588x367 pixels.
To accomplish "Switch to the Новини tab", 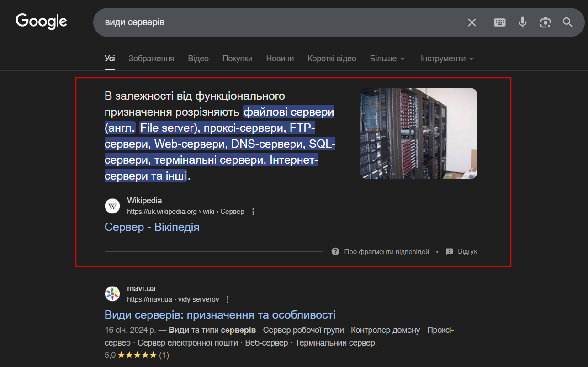I will 280,58.
